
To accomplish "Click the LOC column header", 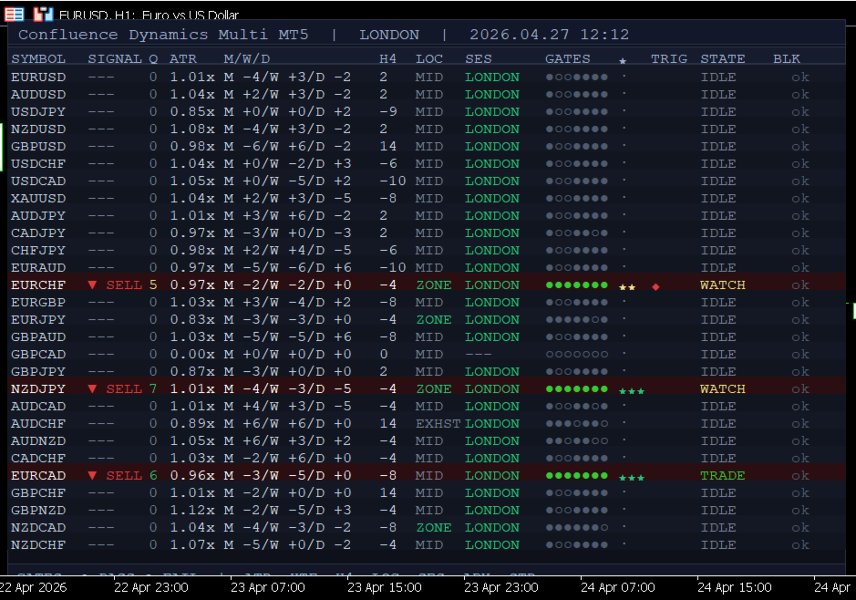I will (x=429, y=58).
